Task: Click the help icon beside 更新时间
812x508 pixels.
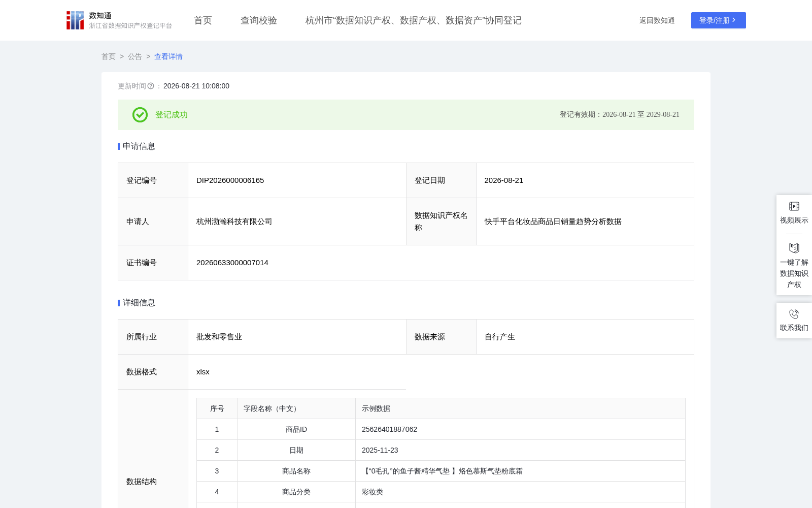Action: pos(151,86)
